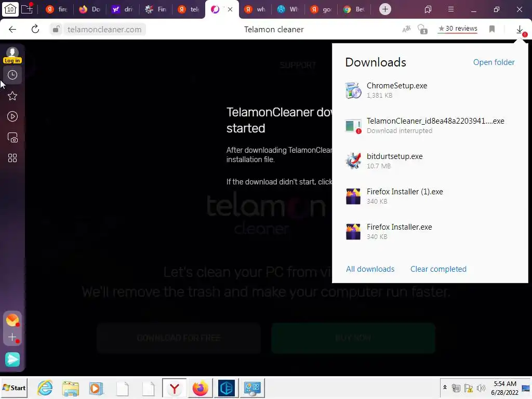
Task: Open media player taskbar icon
Action: [x=96, y=388]
